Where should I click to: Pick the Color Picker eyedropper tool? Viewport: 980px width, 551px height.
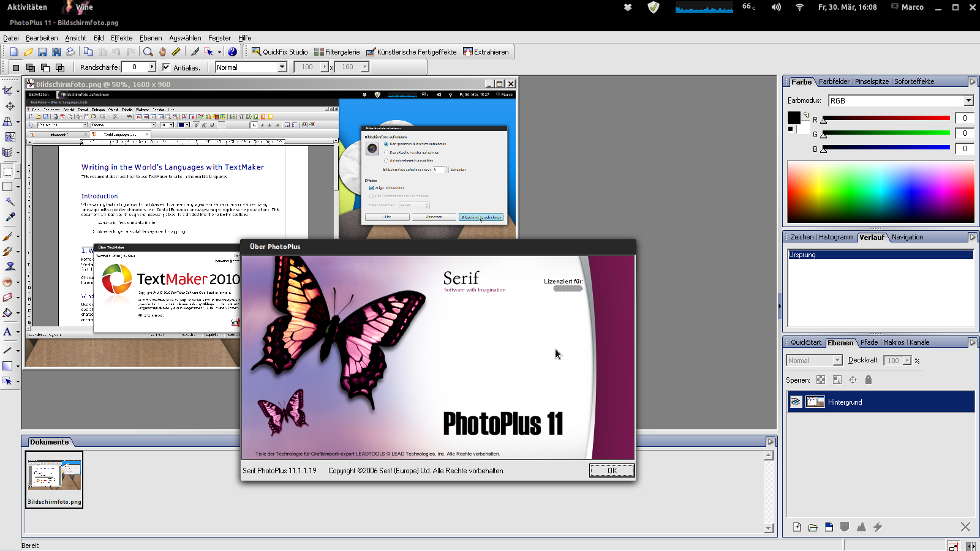coord(10,217)
